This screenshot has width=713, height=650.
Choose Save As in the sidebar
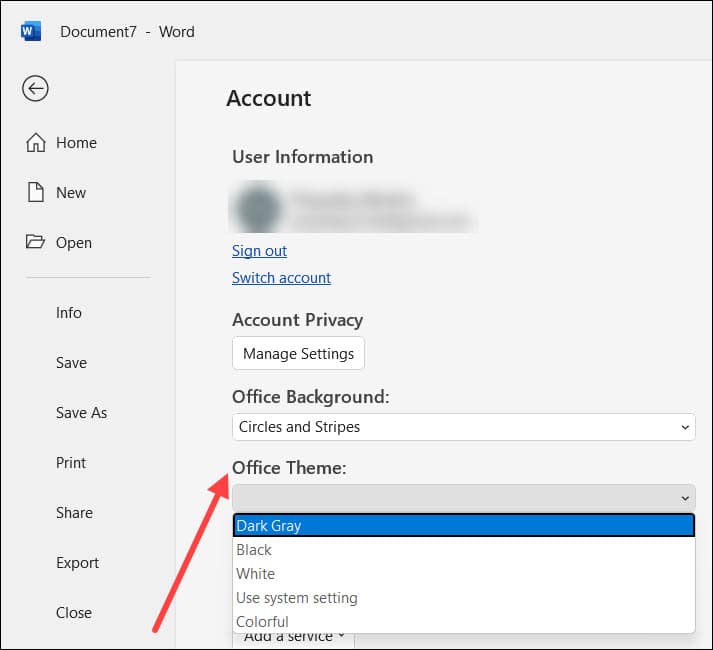point(81,413)
